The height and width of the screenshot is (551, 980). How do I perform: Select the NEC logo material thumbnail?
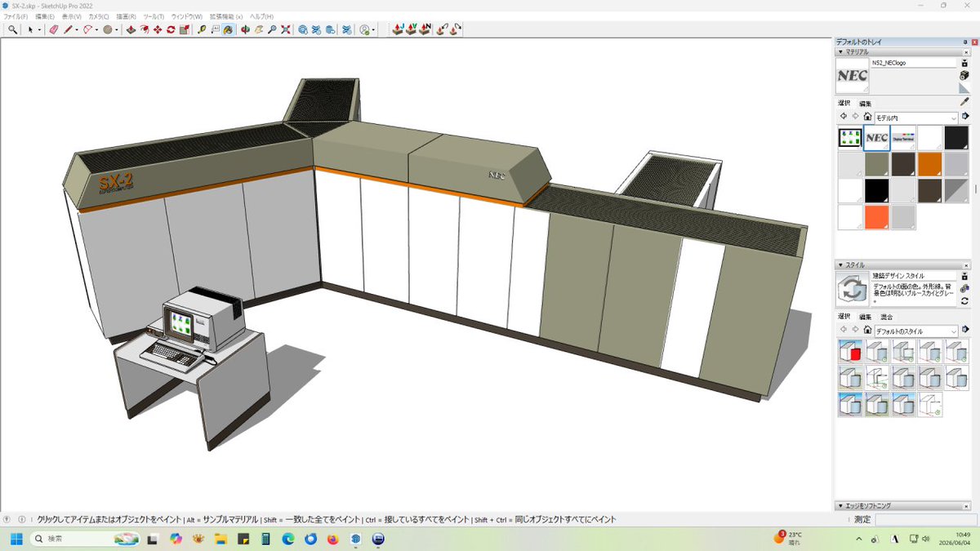(876, 138)
